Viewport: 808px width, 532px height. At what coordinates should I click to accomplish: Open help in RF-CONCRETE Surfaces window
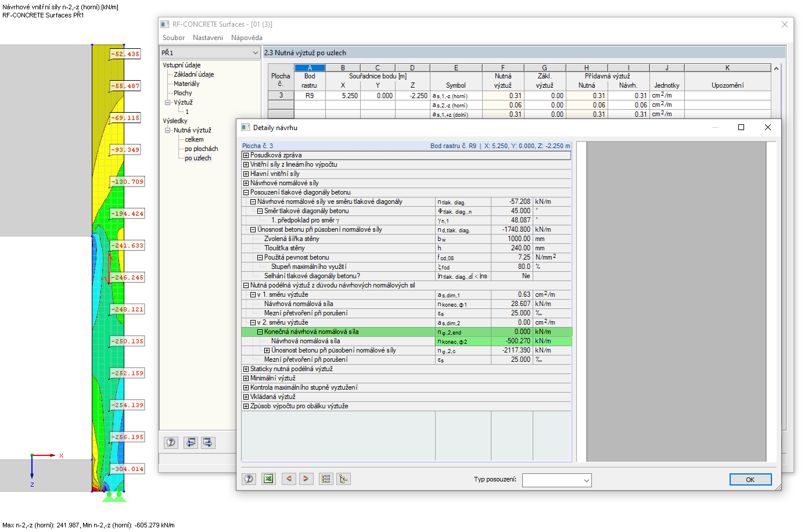171,443
